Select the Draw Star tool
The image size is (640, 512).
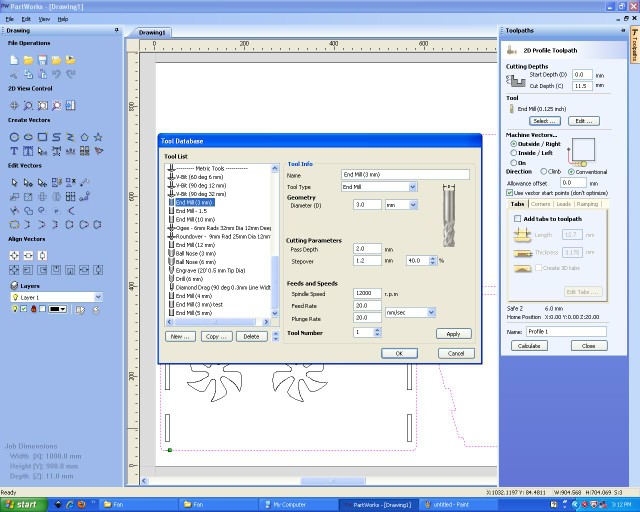98,137
